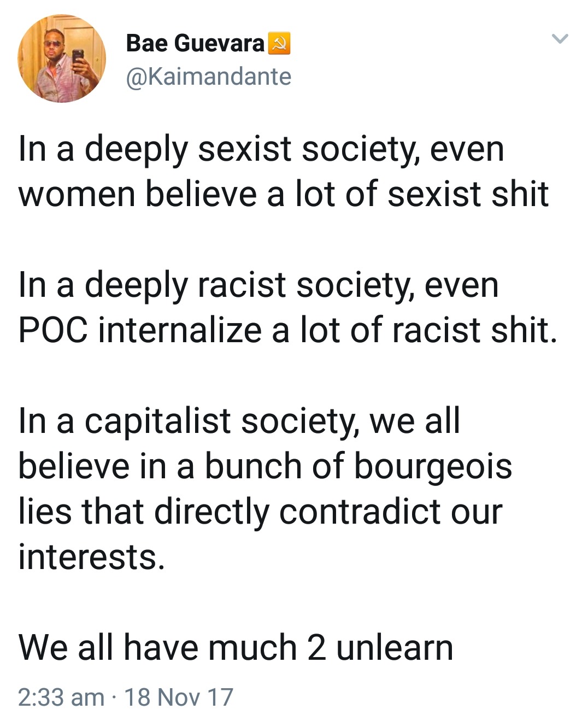Click the hammer and sickle emoji icon
The width and height of the screenshot is (588, 721).
coord(279,44)
